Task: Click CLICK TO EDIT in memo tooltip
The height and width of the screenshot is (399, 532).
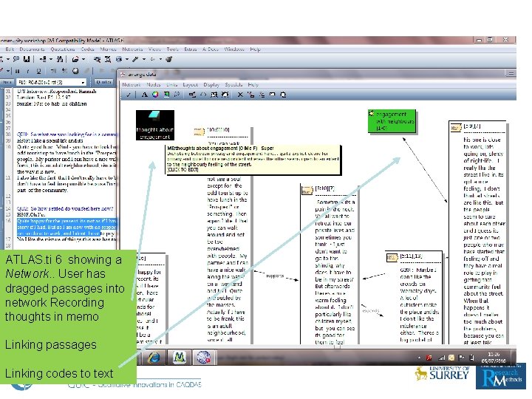Action: pyautogui.click(x=183, y=169)
